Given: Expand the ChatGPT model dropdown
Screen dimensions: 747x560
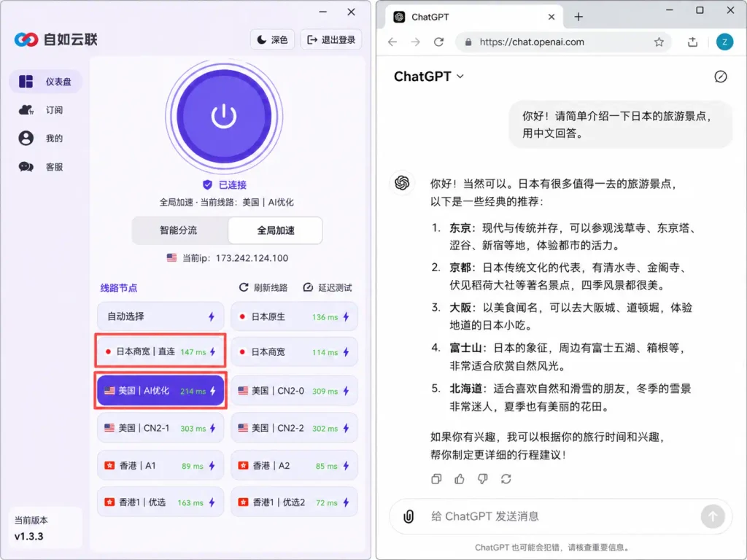Looking at the screenshot, I should pos(429,76).
